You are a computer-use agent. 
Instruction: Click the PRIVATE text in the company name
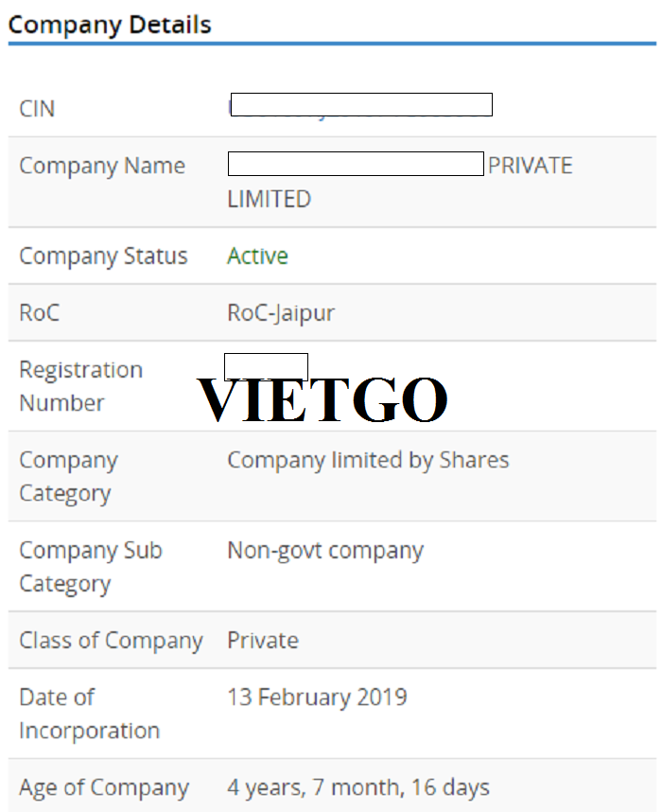click(530, 166)
